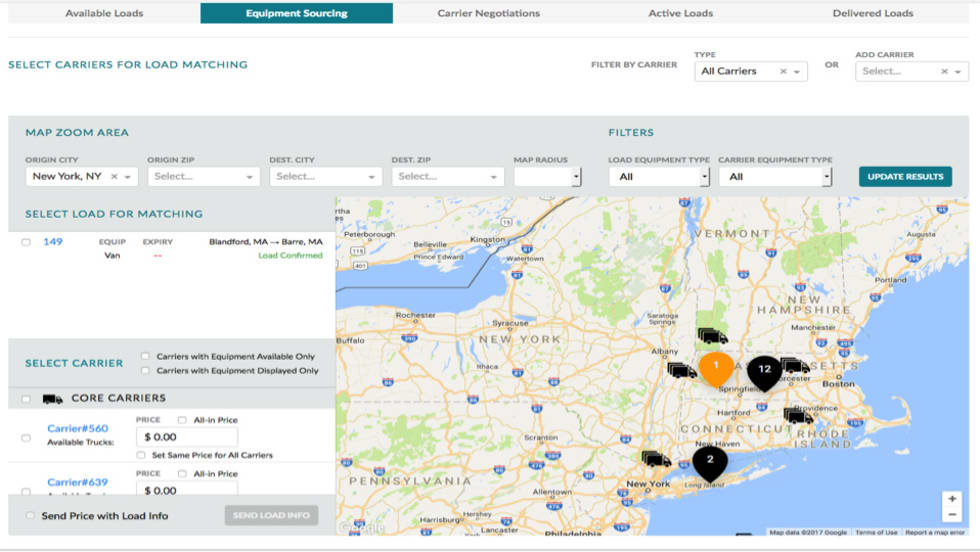Open the Origin Zip dropdown

pyautogui.click(x=203, y=177)
